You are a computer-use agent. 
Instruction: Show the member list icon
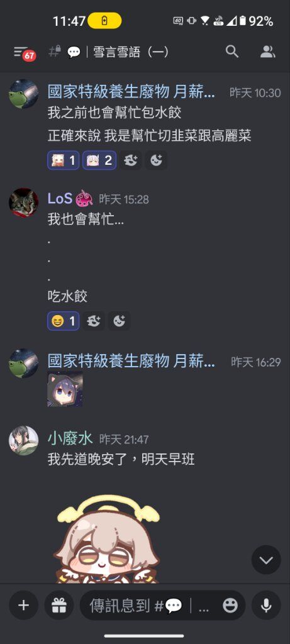(x=267, y=52)
